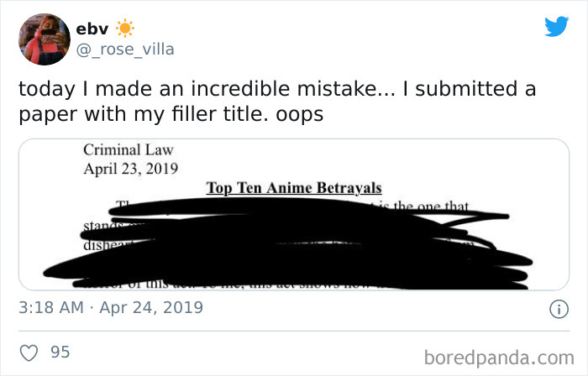588x376 pixels.
Task: Click the 95 likes count
Action: (x=60, y=352)
